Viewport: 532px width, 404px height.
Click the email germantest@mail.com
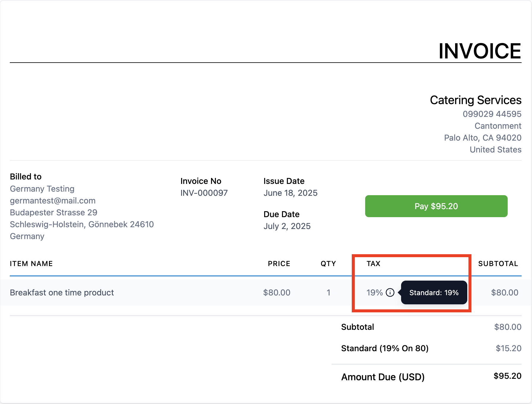[x=53, y=201]
